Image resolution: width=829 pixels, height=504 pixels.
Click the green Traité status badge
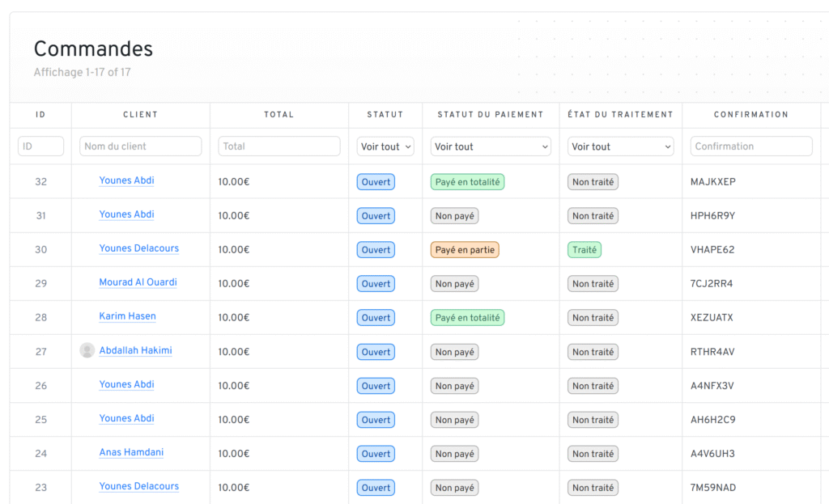click(x=584, y=250)
